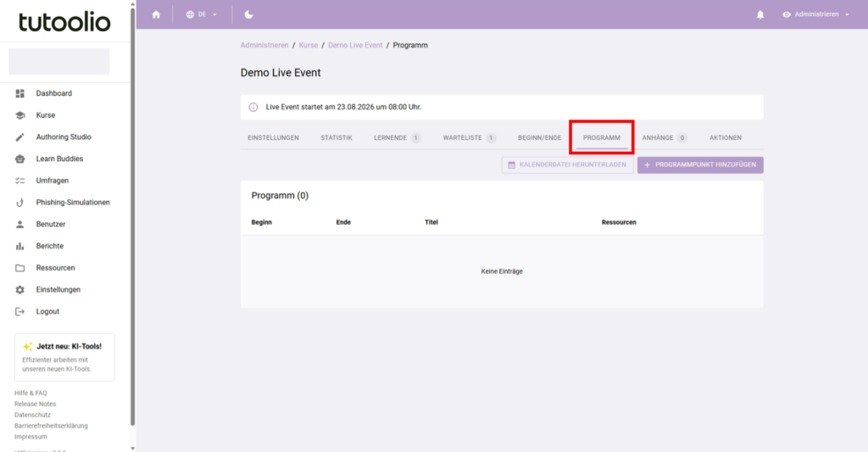868x452 pixels.
Task: Follow the Demo Live Event breadcrumb link
Action: [355, 46]
